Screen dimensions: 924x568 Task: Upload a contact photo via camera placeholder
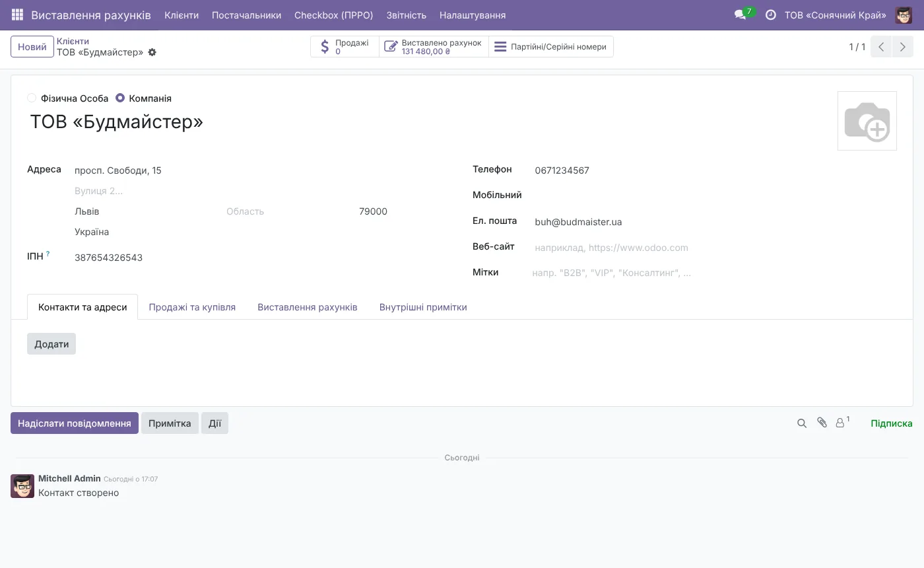(x=867, y=121)
